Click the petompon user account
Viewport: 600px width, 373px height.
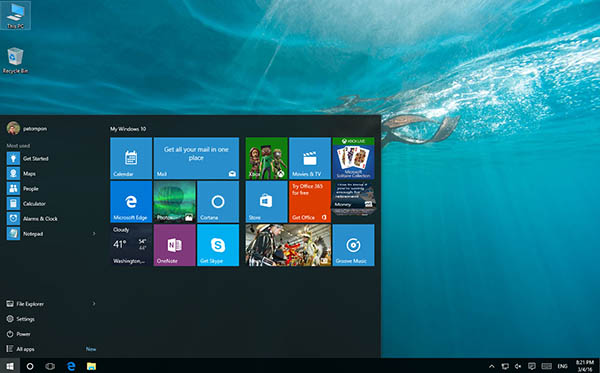(27, 129)
